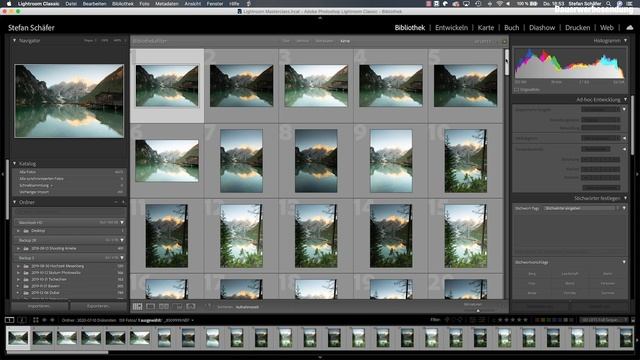Viewport: 640px width, 360px height.
Task: Hide right panel via edge arrow
Action: tap(637, 174)
